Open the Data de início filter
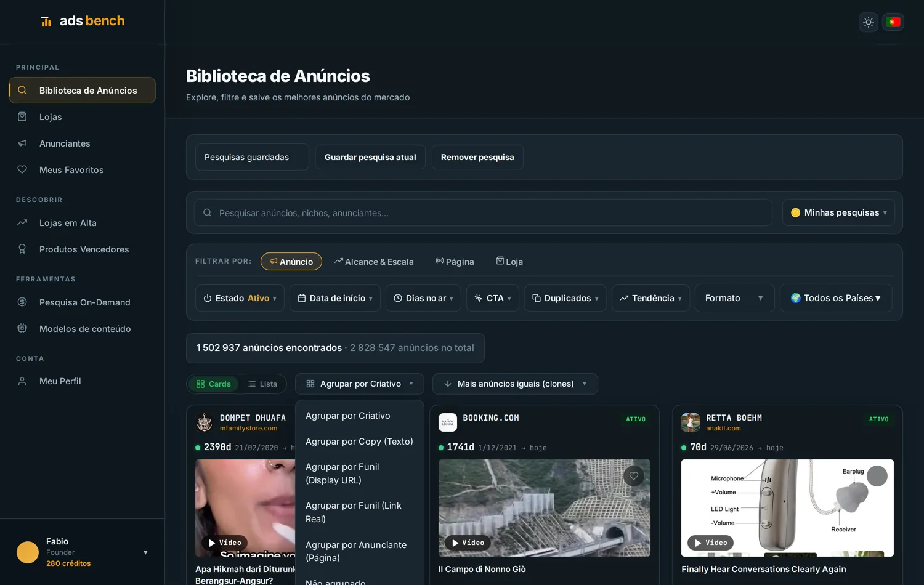This screenshot has height=585, width=924. 335,298
